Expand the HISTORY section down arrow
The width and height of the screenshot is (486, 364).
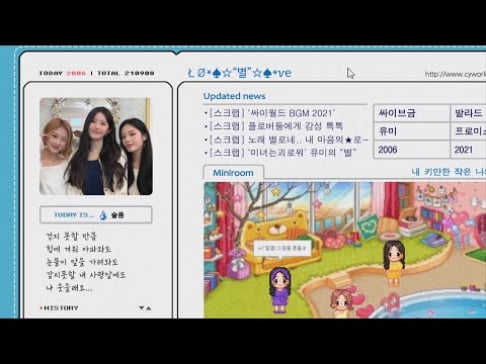(x=141, y=308)
